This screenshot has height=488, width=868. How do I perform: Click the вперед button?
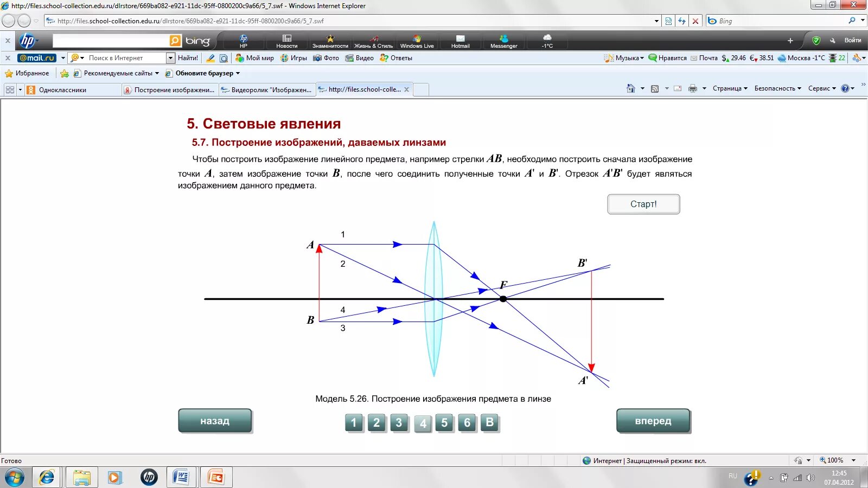tap(653, 421)
